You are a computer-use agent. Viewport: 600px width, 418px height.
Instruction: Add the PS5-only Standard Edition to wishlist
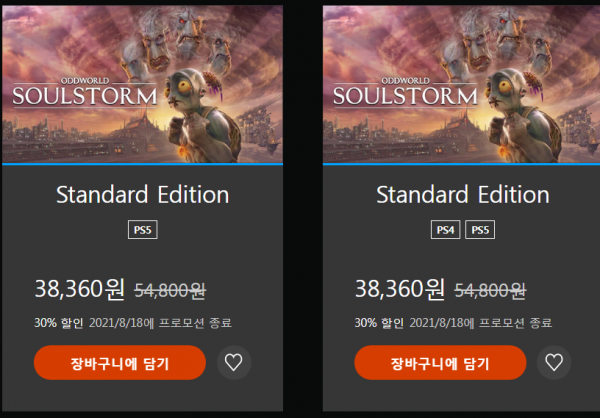234,362
